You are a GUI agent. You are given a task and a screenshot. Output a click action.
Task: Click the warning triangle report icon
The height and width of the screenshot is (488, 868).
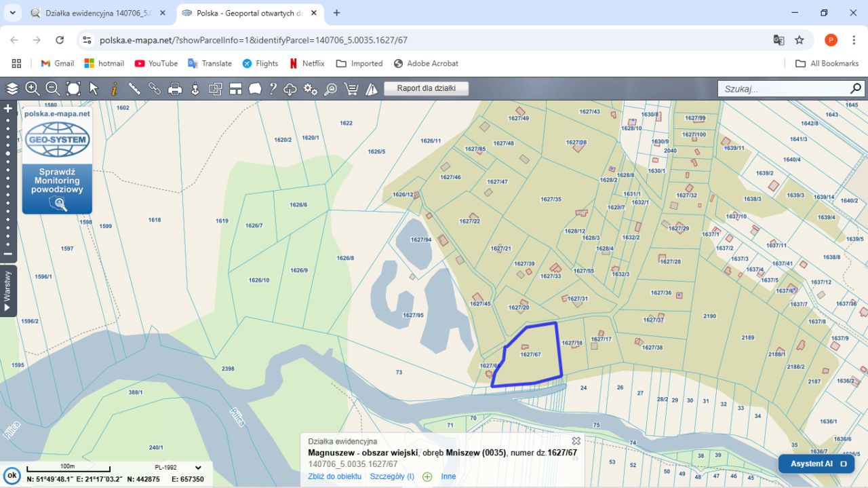pyautogui.click(x=372, y=89)
